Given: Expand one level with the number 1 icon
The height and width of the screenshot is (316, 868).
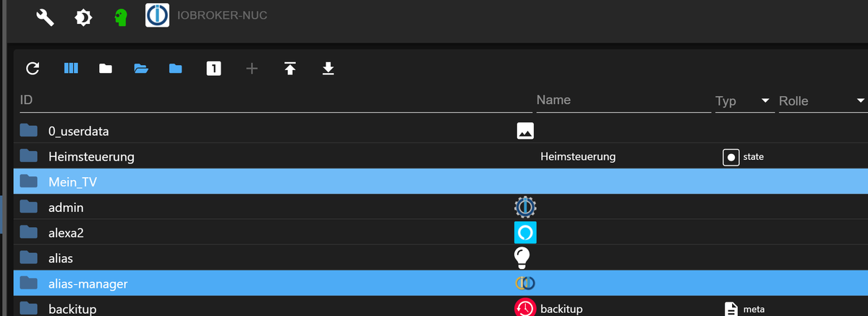Looking at the screenshot, I should tap(213, 69).
